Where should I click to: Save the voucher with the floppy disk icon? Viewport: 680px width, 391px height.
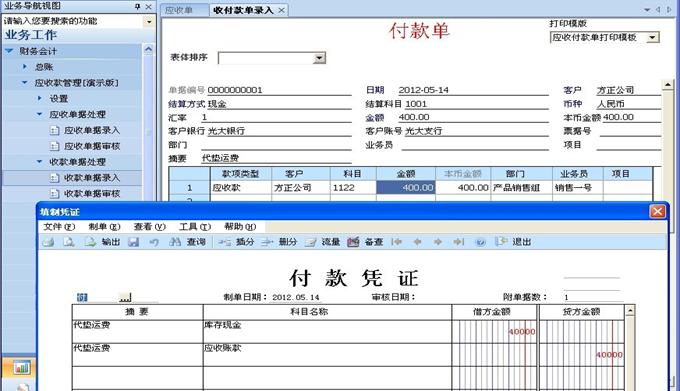click(x=134, y=242)
